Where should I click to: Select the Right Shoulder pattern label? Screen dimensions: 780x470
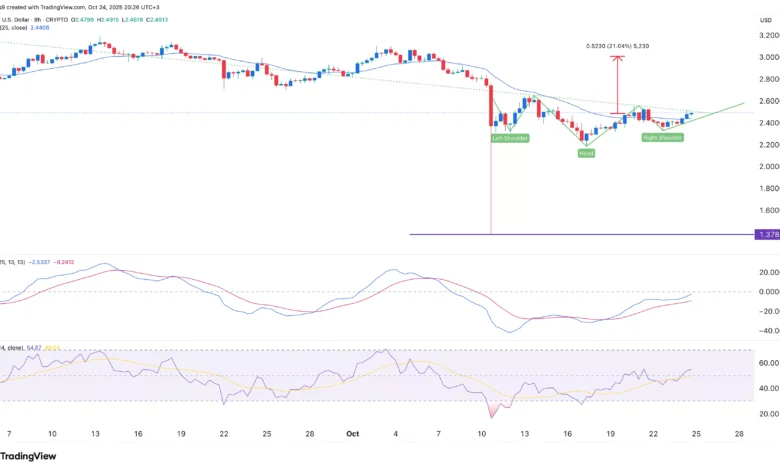(x=662, y=137)
